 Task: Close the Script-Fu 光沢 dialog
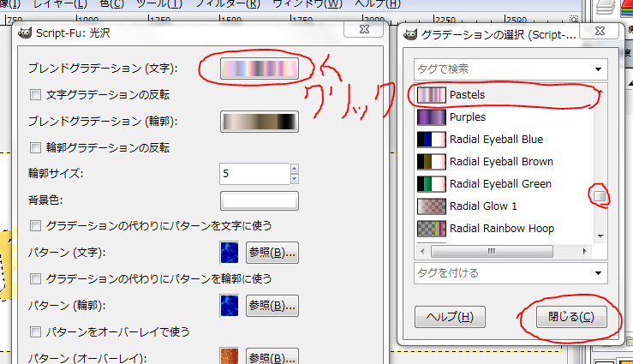[x=364, y=29]
